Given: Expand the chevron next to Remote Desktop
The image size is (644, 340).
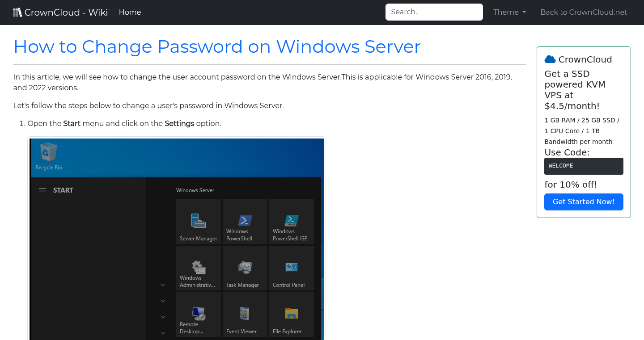Looking at the screenshot, I should (162, 317).
